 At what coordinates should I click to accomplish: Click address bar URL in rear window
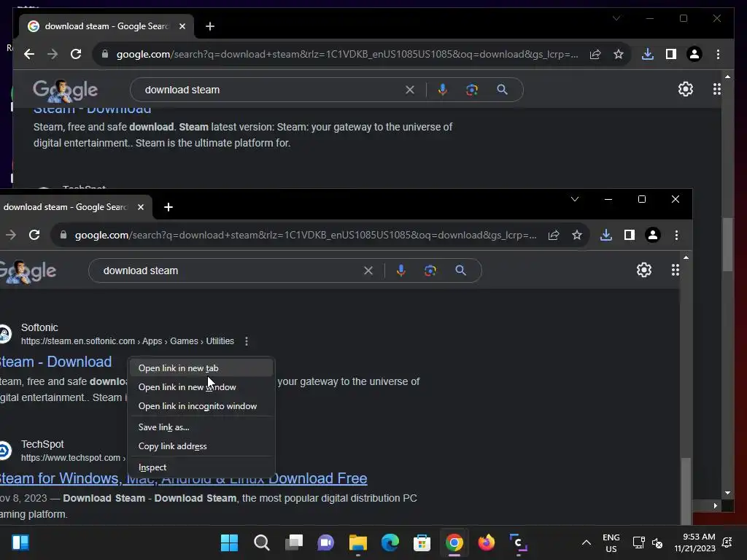pyautogui.click(x=347, y=54)
